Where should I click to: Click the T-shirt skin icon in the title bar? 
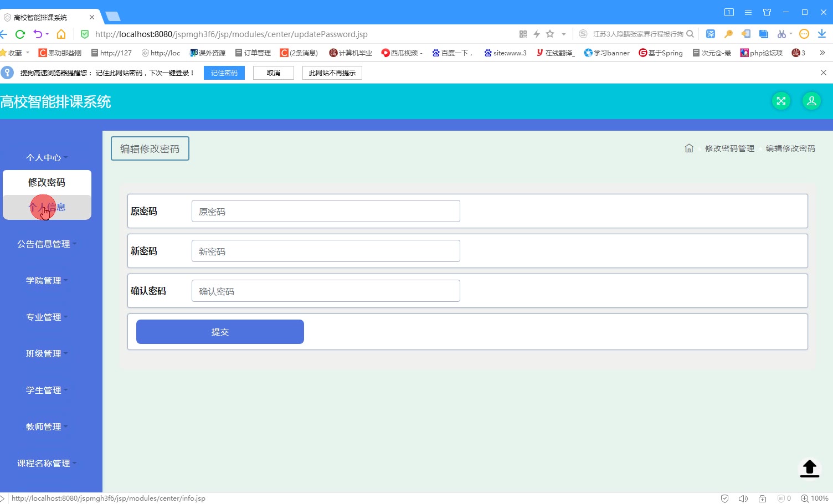pos(767,12)
